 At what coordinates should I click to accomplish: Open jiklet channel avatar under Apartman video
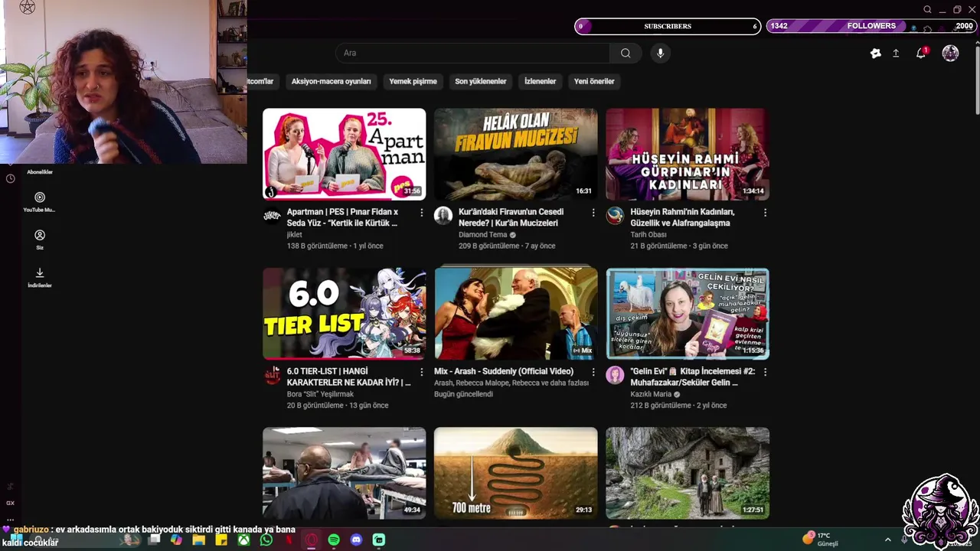[x=272, y=216]
